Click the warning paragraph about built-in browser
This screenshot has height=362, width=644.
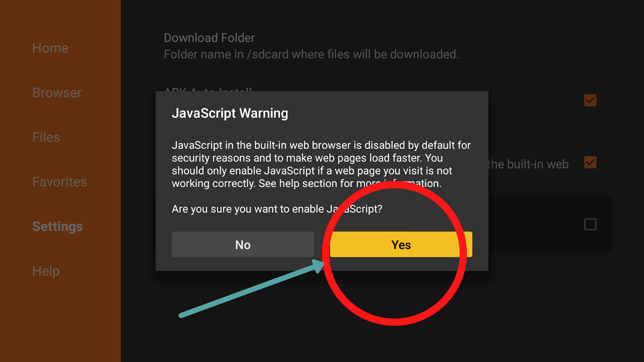(x=321, y=164)
